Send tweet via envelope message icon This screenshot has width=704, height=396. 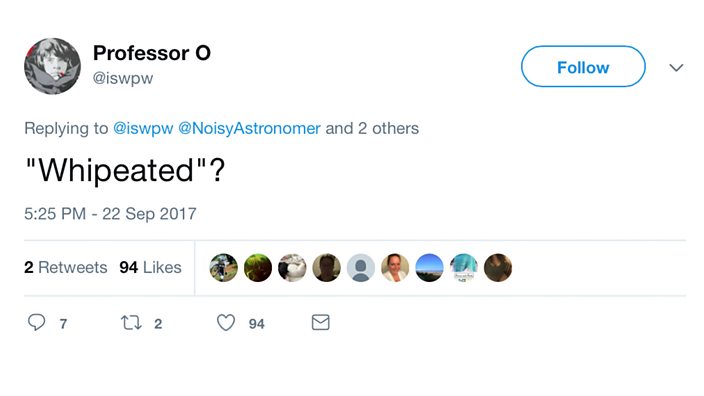pos(321,322)
